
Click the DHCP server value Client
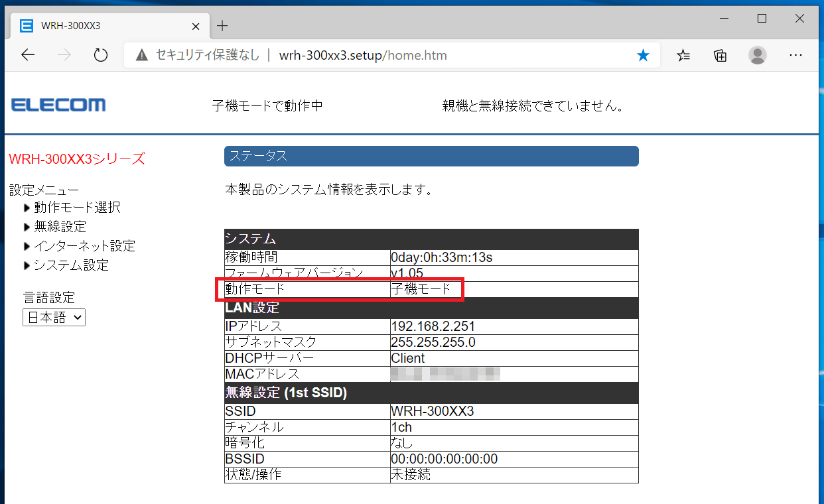point(407,358)
